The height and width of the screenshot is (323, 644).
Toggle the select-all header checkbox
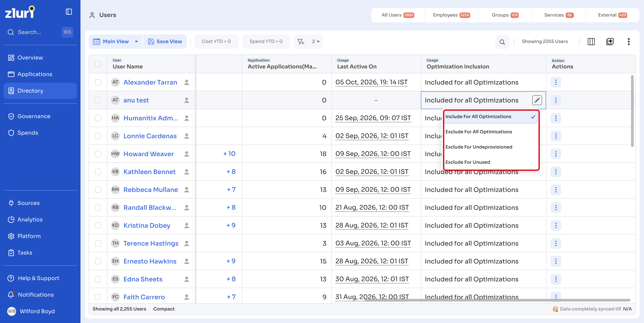pos(98,64)
